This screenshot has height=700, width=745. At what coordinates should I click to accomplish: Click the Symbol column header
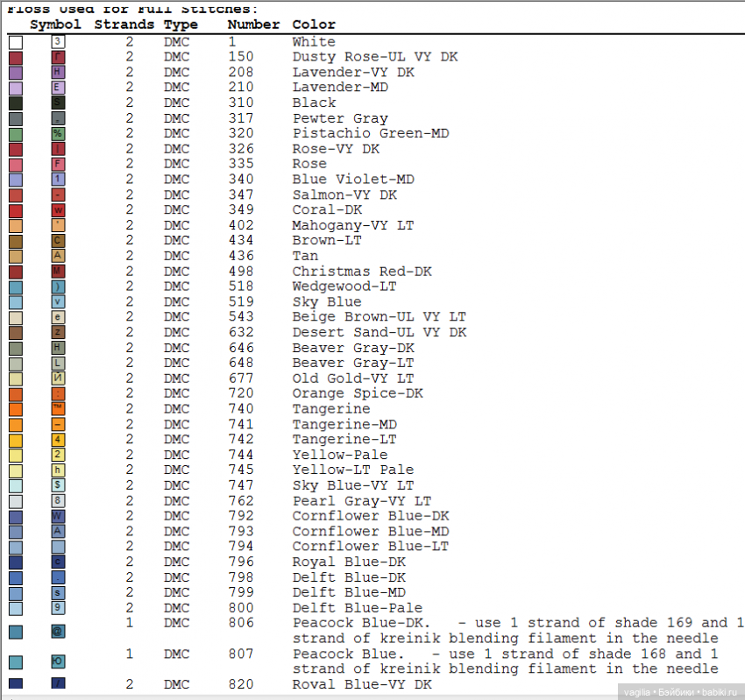click(55, 25)
